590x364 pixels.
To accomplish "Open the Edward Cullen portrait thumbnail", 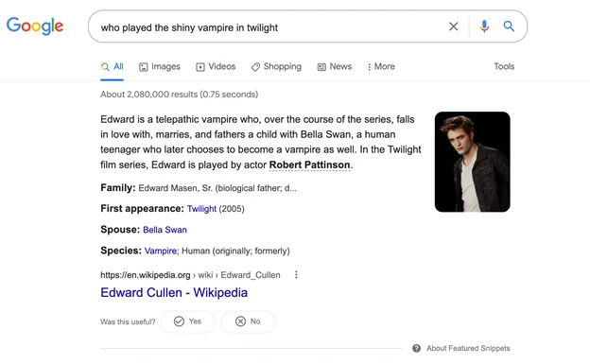I will click(x=472, y=162).
